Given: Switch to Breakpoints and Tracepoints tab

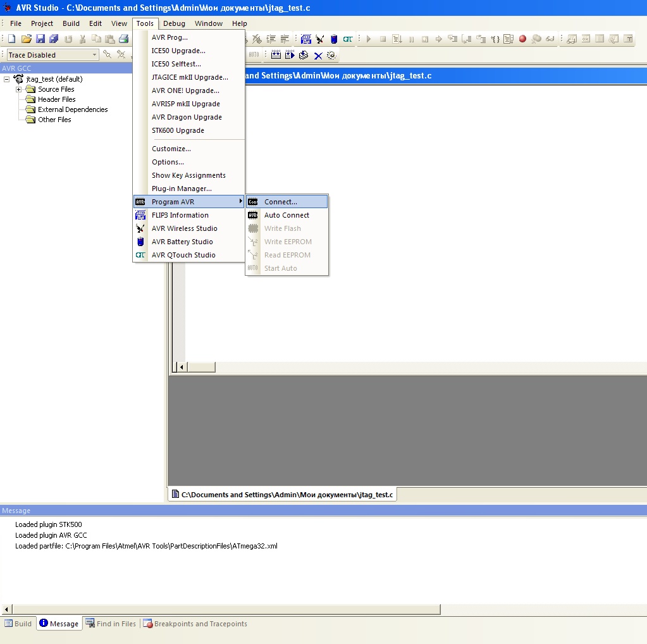Looking at the screenshot, I should [195, 624].
